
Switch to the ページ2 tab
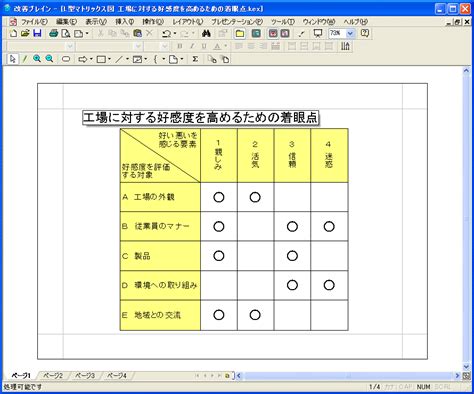click(53, 376)
